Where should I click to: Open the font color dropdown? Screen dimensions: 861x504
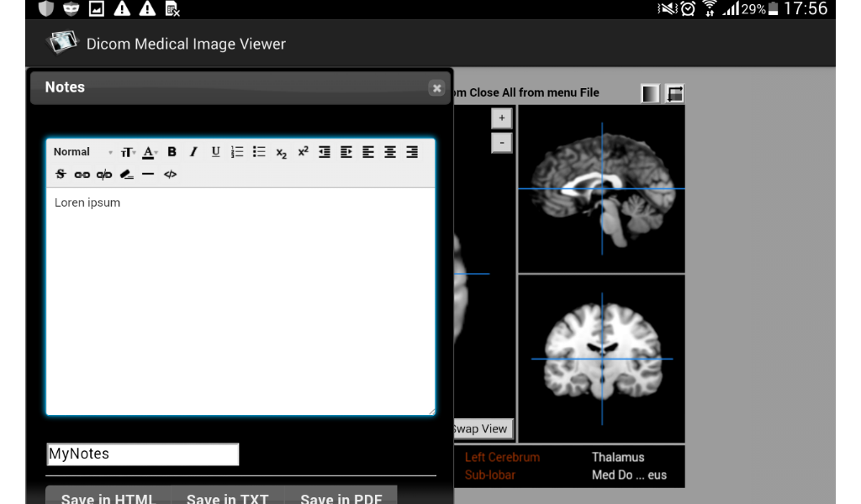148,152
